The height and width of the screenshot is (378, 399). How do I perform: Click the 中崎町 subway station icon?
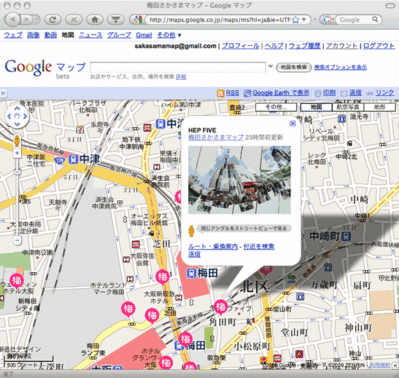tap(347, 236)
